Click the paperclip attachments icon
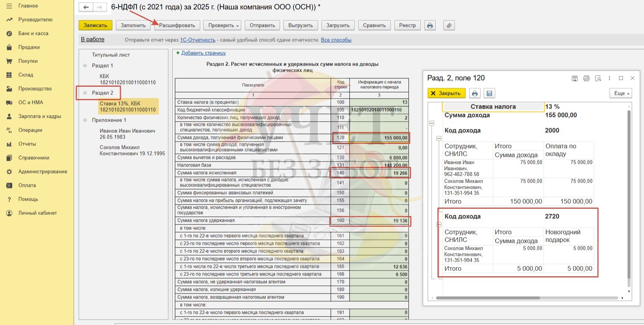 pyautogui.click(x=449, y=25)
